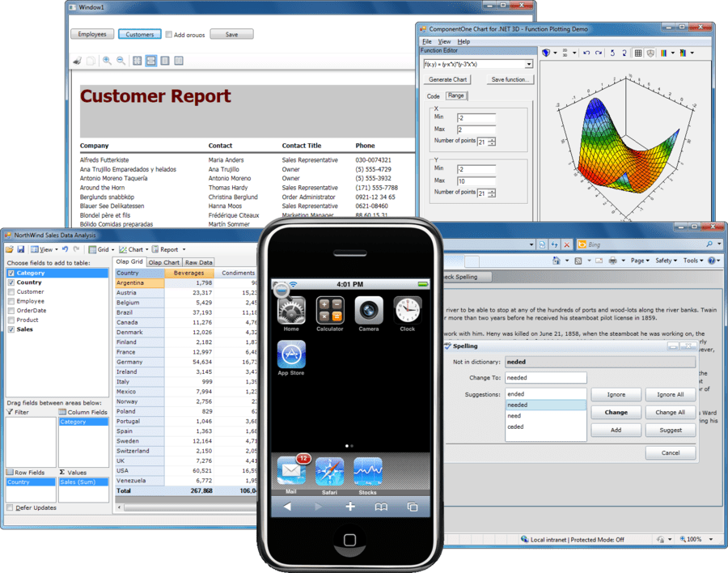
Task: Launch Safari from the phone dock
Action: coord(330,472)
